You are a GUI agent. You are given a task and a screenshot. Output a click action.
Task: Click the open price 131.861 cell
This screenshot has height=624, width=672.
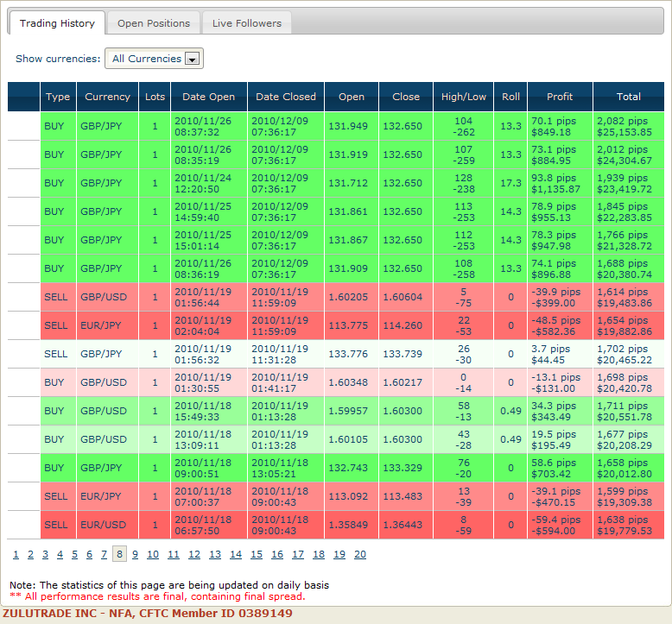(352, 211)
